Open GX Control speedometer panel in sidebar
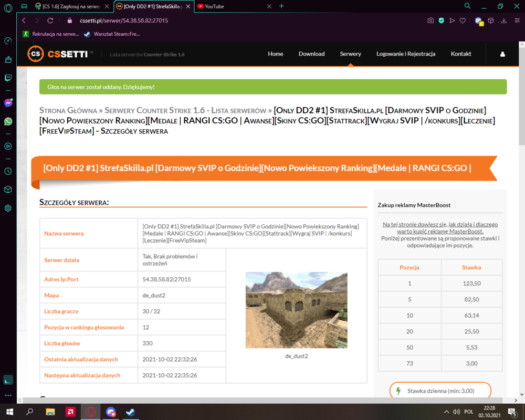Viewport: 525px width, 420px height. [8, 41]
